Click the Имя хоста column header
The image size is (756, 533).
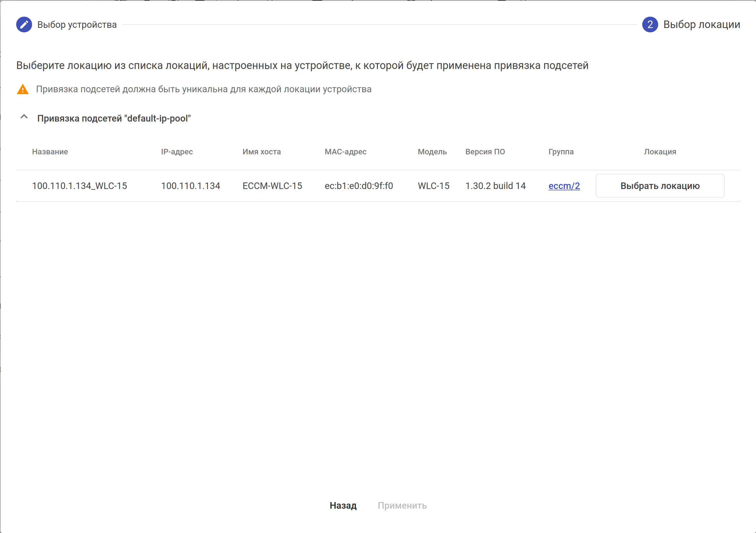(x=261, y=152)
